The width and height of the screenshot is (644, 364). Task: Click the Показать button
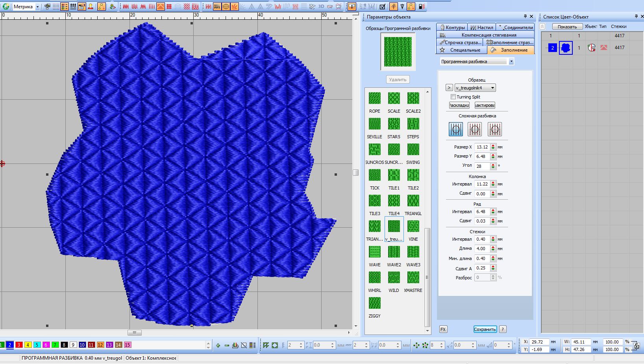pos(567,27)
